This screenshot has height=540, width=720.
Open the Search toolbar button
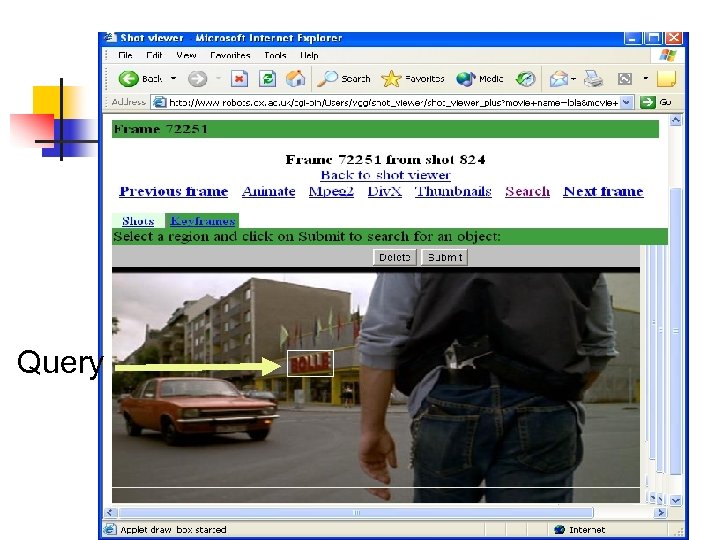344,79
